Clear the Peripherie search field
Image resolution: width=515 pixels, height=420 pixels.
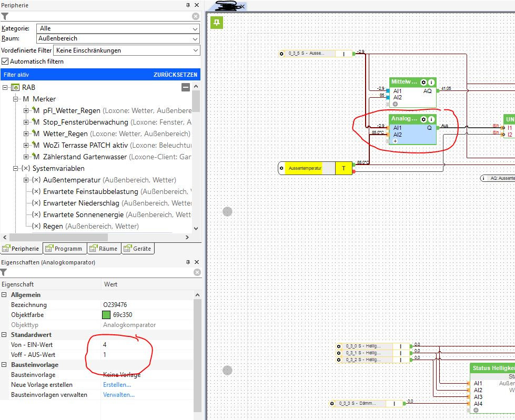196,16
